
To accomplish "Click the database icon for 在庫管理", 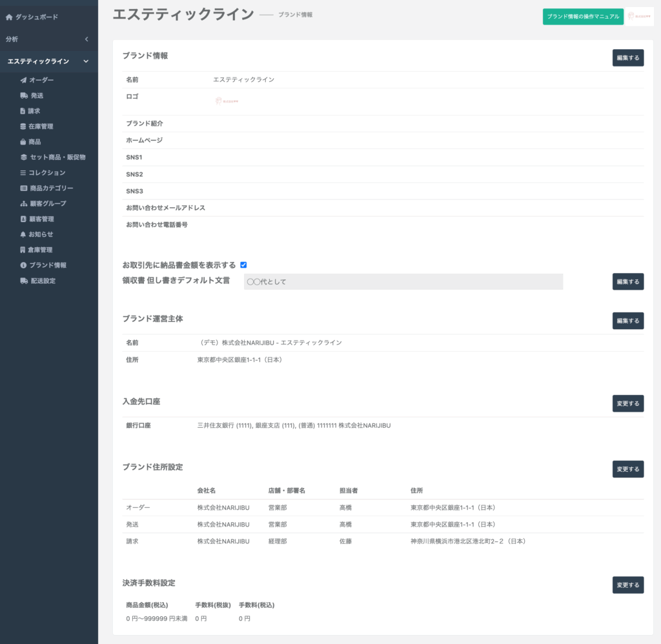I will coord(23,126).
